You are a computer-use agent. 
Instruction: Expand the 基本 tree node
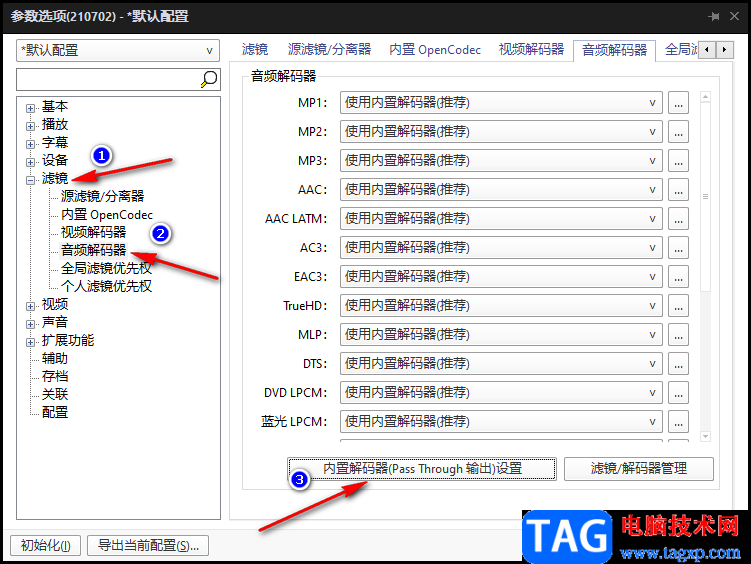(30, 108)
